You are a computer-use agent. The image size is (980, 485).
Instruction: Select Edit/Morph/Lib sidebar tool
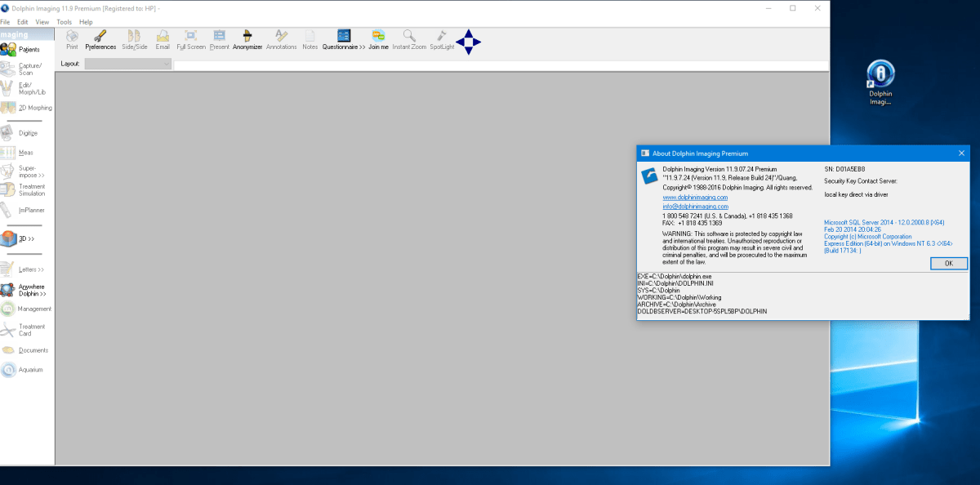click(x=22, y=88)
